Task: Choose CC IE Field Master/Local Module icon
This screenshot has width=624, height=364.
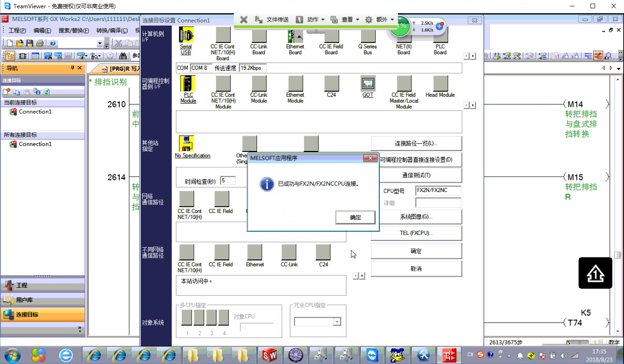Action: (x=404, y=84)
